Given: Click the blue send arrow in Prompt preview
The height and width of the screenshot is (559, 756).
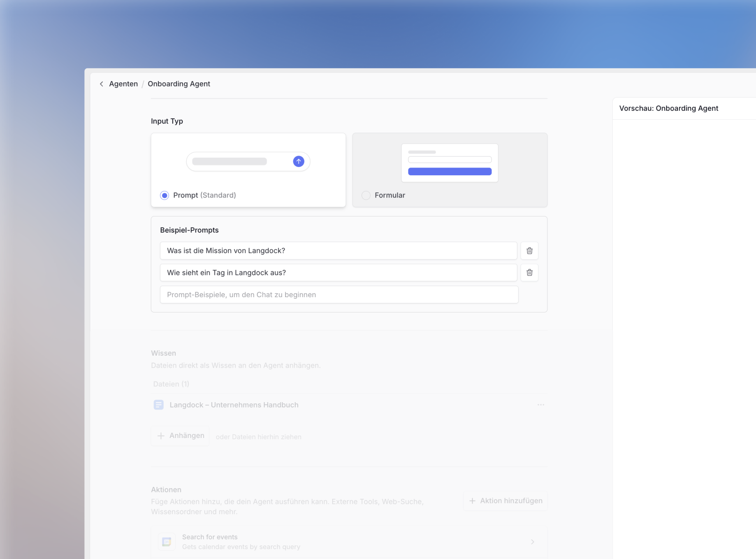Looking at the screenshot, I should pos(299,161).
